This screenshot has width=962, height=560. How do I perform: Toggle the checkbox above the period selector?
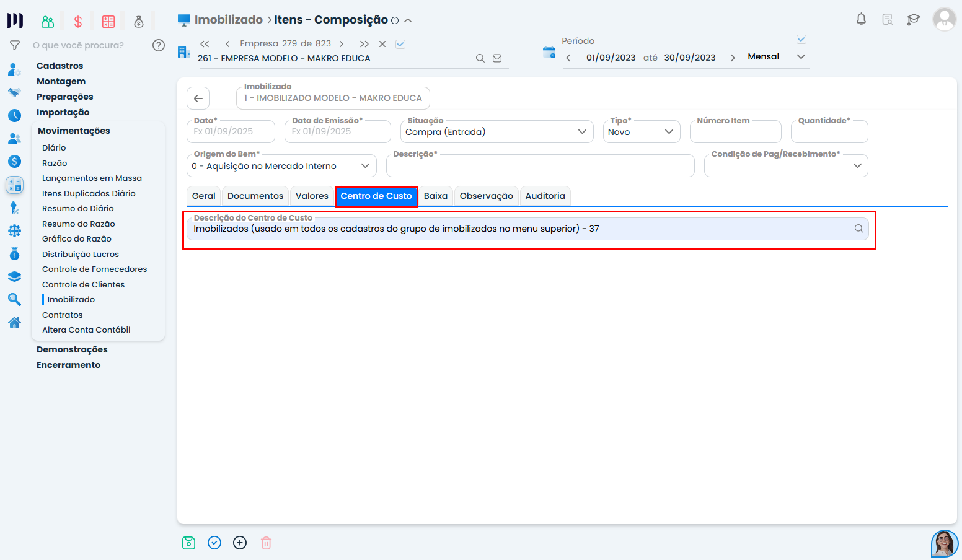coord(801,40)
